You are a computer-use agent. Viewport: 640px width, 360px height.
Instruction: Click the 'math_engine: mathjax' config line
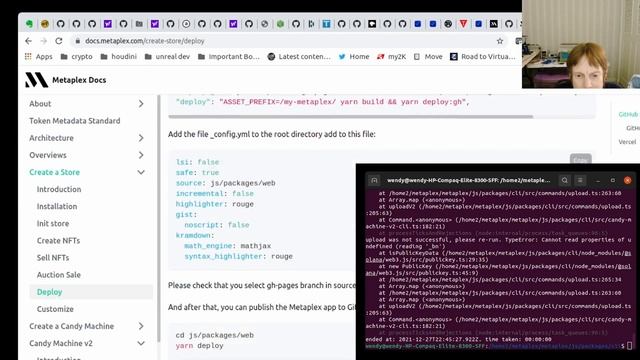click(227, 246)
